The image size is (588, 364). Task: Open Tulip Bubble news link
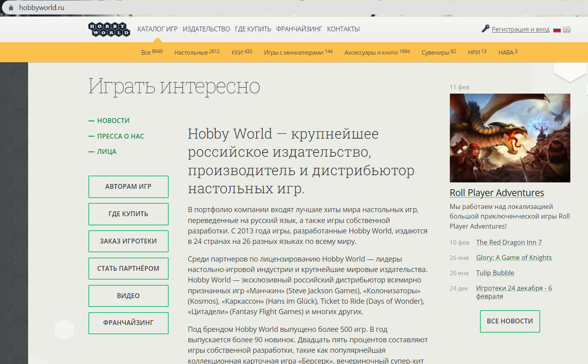[495, 273]
